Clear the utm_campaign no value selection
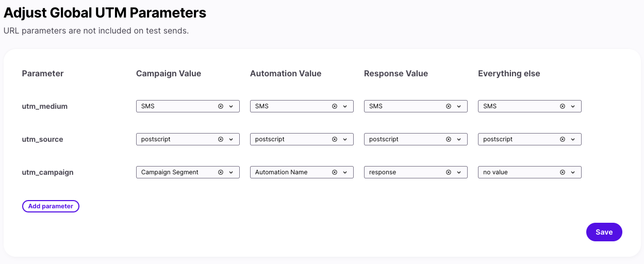644x264 pixels. pos(563,172)
